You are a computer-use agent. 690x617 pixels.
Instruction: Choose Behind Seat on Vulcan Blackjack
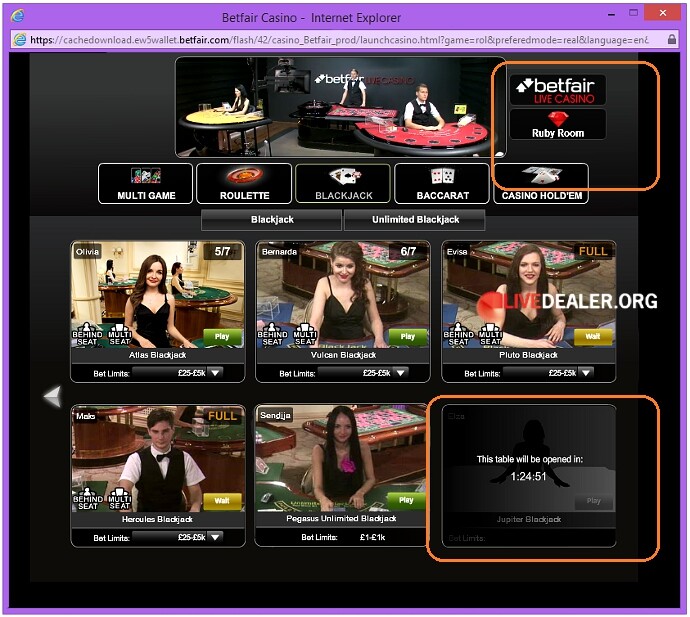tap(272, 334)
